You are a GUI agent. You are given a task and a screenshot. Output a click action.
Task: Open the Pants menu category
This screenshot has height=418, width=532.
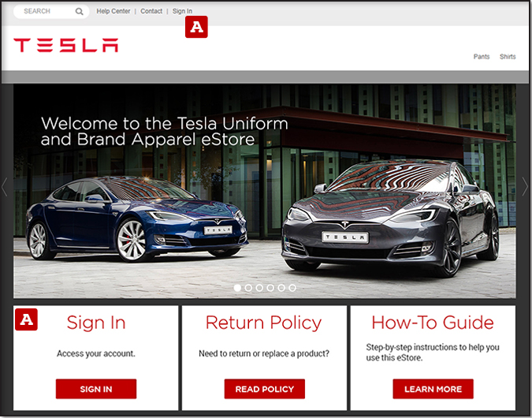point(482,57)
